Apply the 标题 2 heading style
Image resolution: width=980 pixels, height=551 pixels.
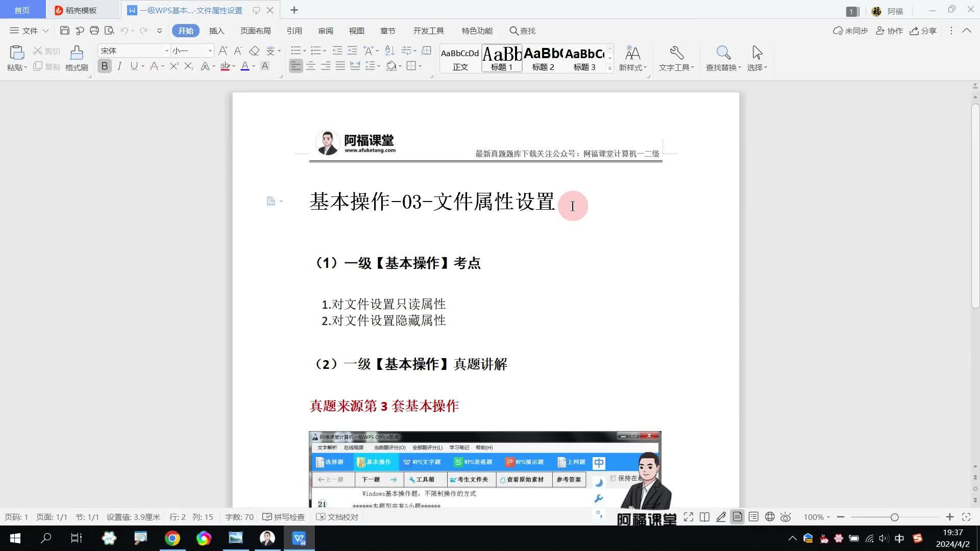543,59
